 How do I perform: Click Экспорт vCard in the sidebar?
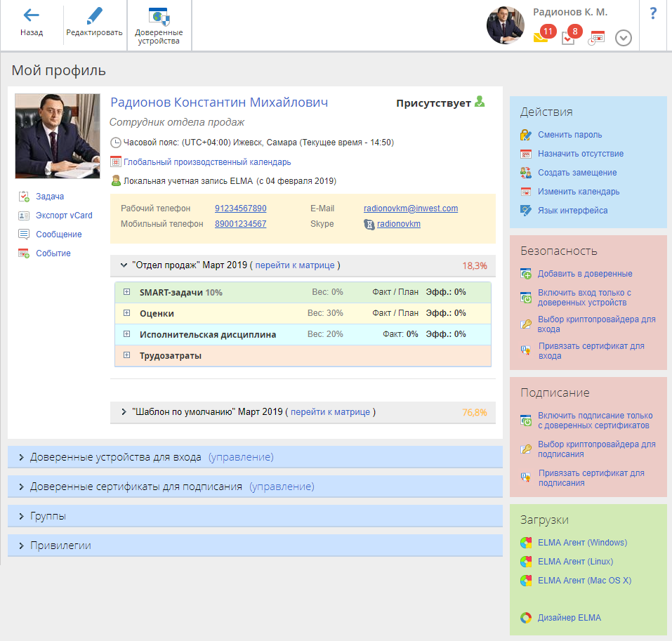coord(64,216)
